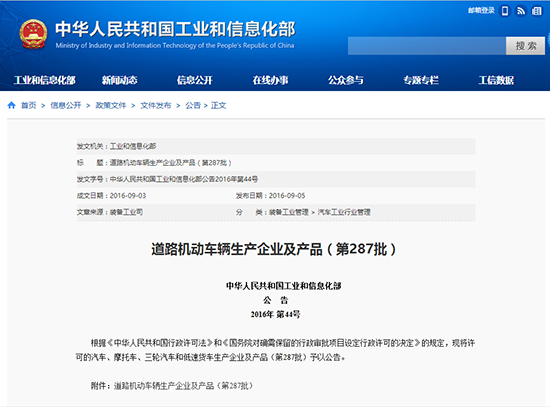
Task: Open the 邮箱登录 mailbox login link
Action: point(481,11)
